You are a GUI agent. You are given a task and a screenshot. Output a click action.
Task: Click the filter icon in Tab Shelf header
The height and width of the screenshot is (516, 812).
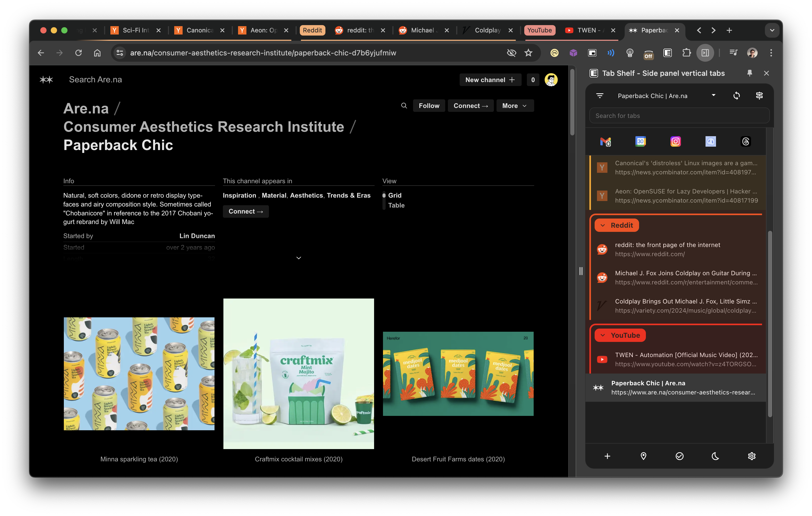click(x=600, y=96)
